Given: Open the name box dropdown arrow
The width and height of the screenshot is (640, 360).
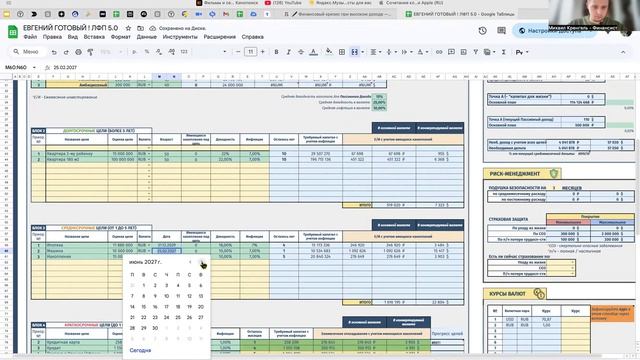Looking at the screenshot, I should click(x=34, y=67).
